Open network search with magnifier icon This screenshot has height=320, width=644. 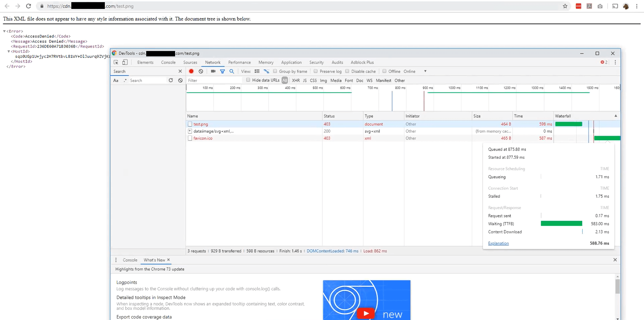pyautogui.click(x=232, y=71)
